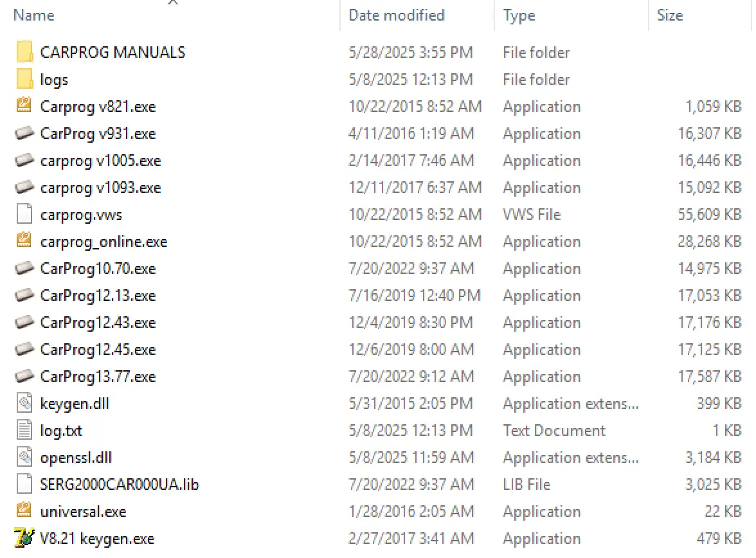Click the CarProg12.43.exe device icon

(24, 321)
